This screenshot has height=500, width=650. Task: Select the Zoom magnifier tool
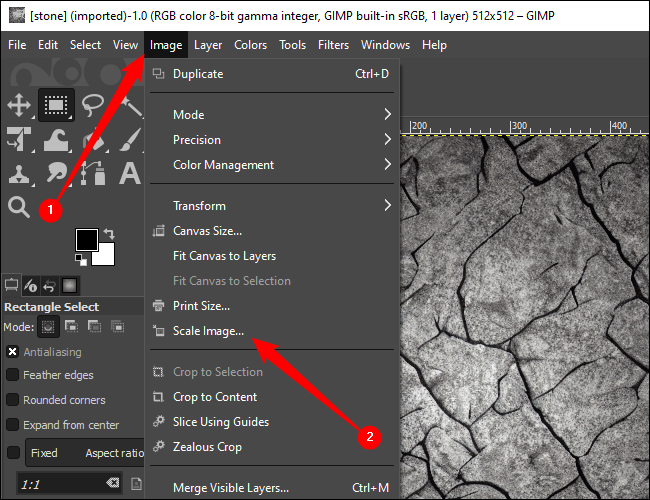click(18, 207)
